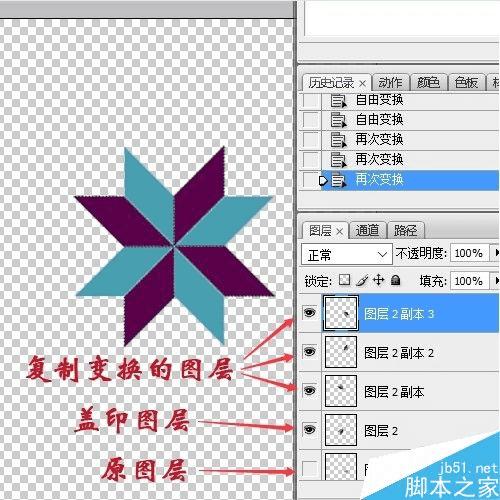This screenshot has width=500, height=500.
Task: Click thumbnail of 图层 2 副本
Action: (x=341, y=391)
